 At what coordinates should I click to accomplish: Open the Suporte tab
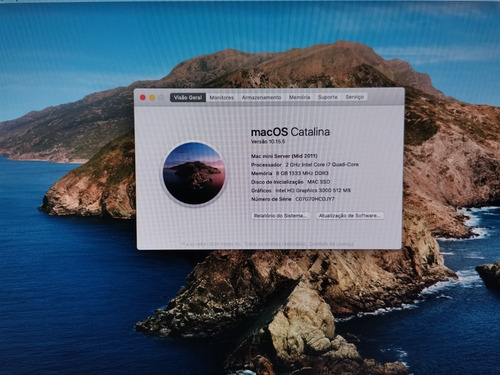(328, 97)
